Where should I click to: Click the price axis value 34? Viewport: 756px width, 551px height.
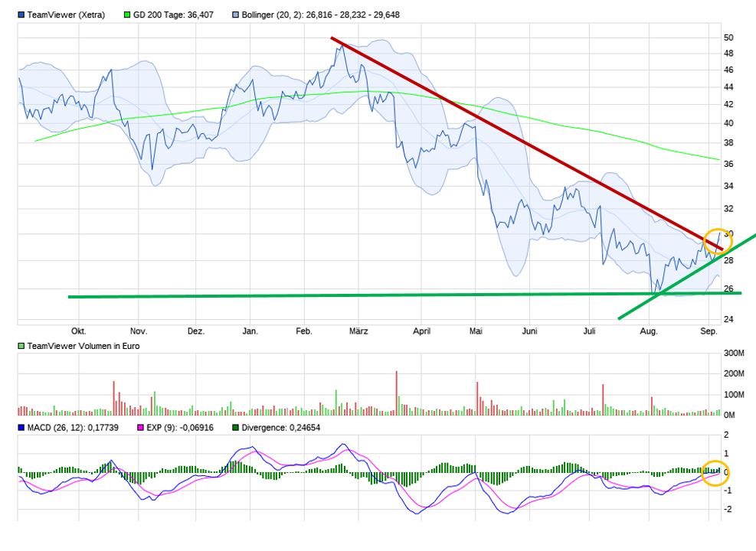pos(728,186)
